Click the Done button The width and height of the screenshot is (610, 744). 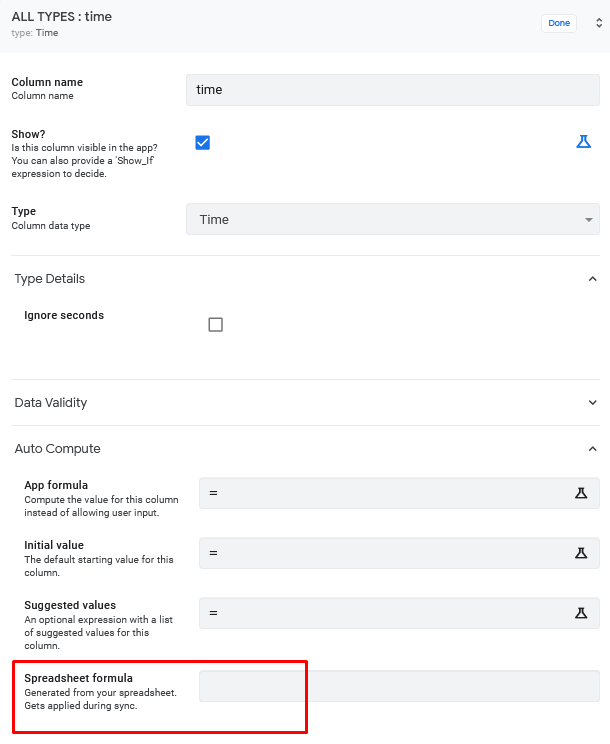click(x=559, y=23)
